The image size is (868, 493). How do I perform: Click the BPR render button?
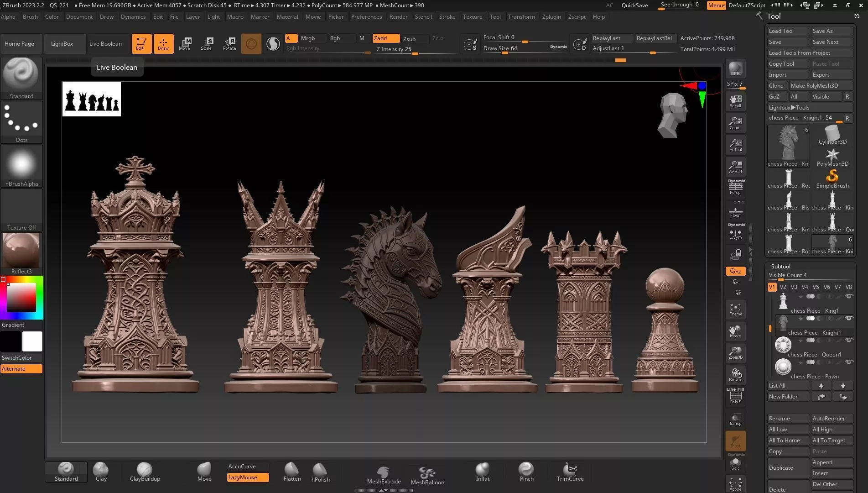pyautogui.click(x=735, y=68)
